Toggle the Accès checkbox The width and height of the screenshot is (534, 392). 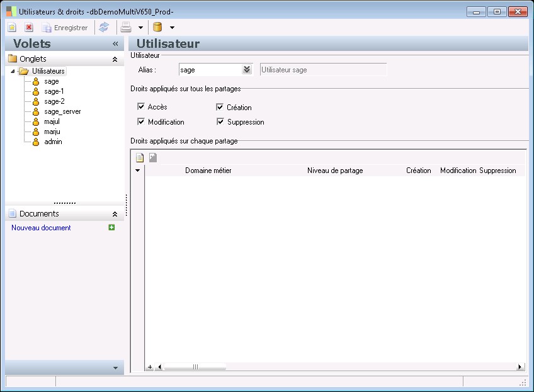[141, 107]
